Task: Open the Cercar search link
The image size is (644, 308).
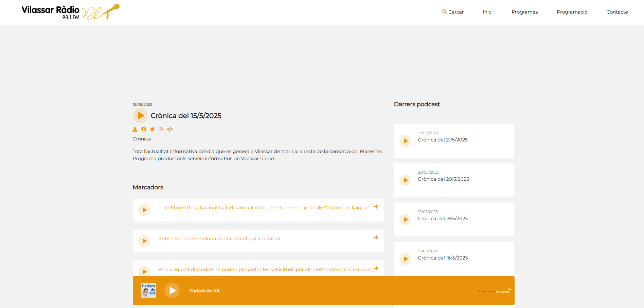Action: (453, 12)
